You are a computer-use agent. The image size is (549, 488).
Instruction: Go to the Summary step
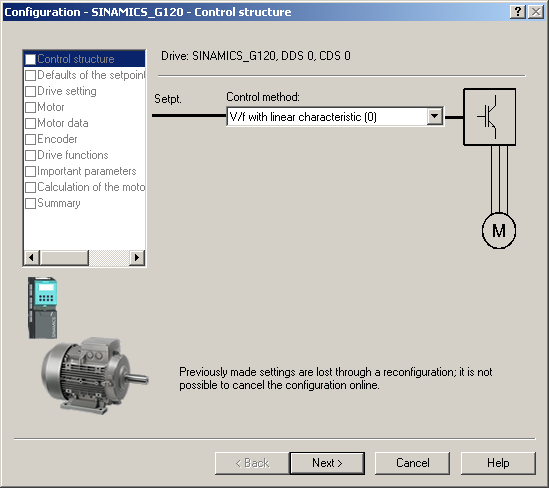(59, 203)
